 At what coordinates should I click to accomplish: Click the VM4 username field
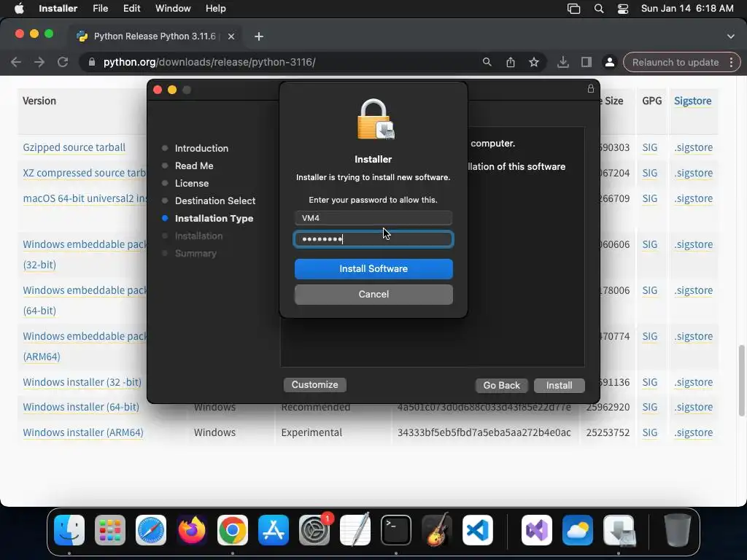point(373,218)
